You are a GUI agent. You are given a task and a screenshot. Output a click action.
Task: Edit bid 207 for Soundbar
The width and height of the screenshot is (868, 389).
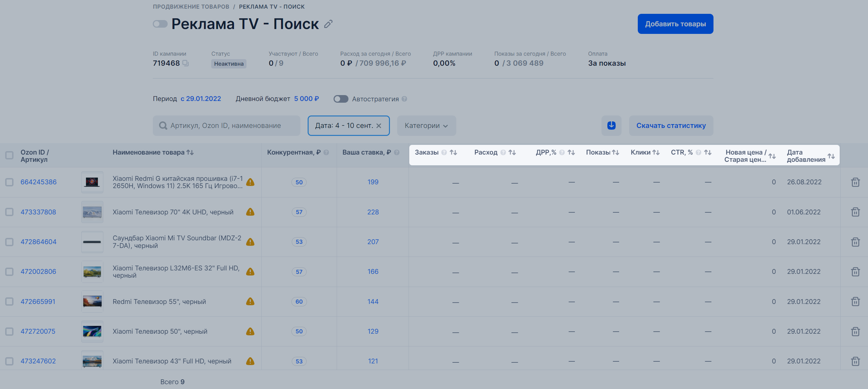coord(373,242)
